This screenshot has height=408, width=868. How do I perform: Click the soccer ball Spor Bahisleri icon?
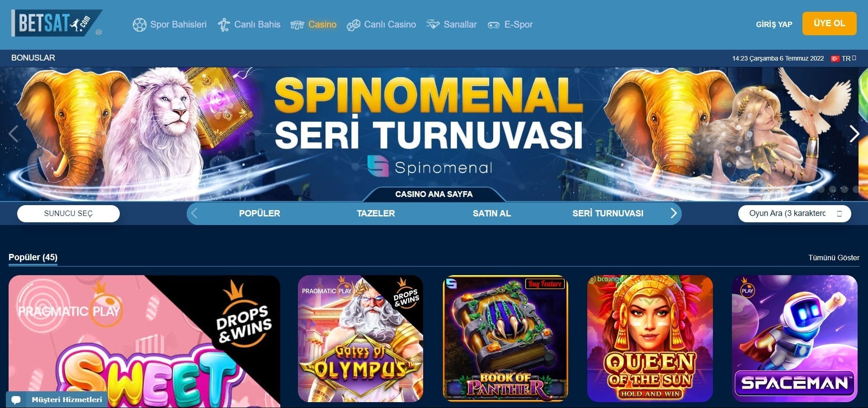[139, 25]
